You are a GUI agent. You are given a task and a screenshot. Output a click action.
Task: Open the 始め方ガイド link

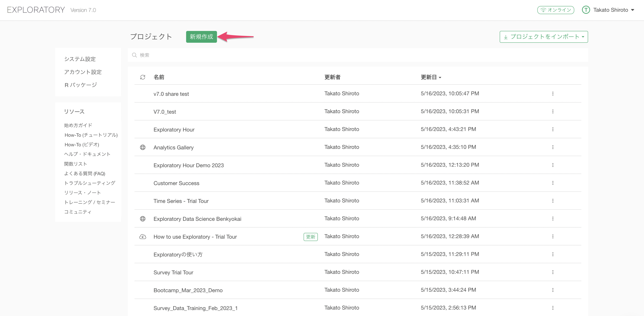78,125
